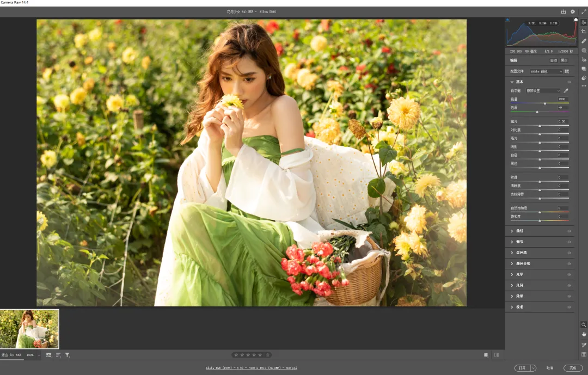Collapse the 基本 basic panel
588x375 pixels.
[512, 82]
